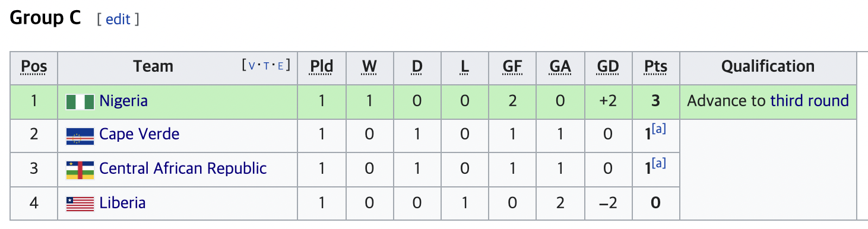868x229 pixels.
Task: Click footnote [a] next to Cape Verde points
Action: tap(658, 129)
